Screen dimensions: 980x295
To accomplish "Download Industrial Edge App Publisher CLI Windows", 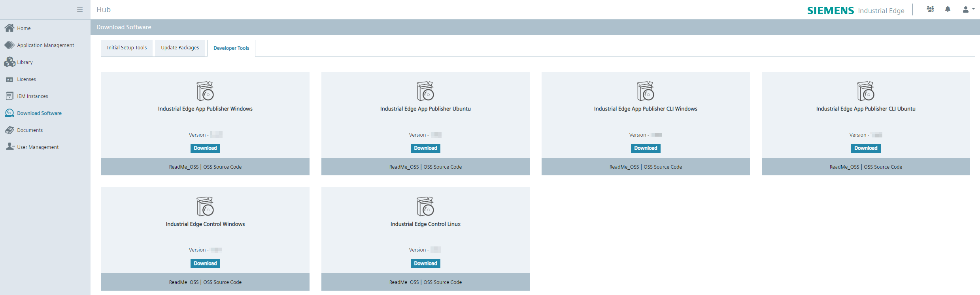I will [x=646, y=148].
